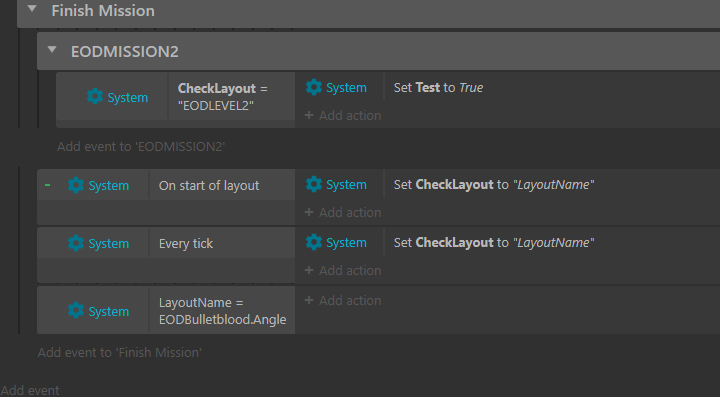Click the bottom Add event link
Screen dimensions: 720x397
click(x=30, y=390)
